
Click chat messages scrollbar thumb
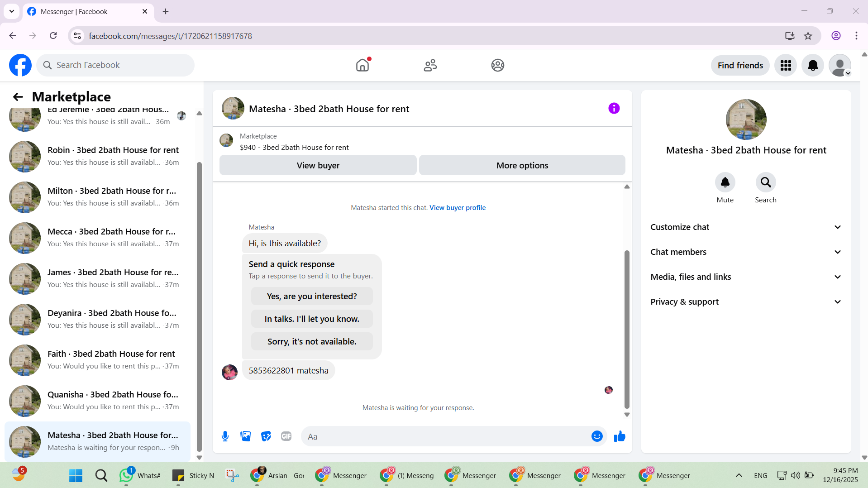click(627, 330)
